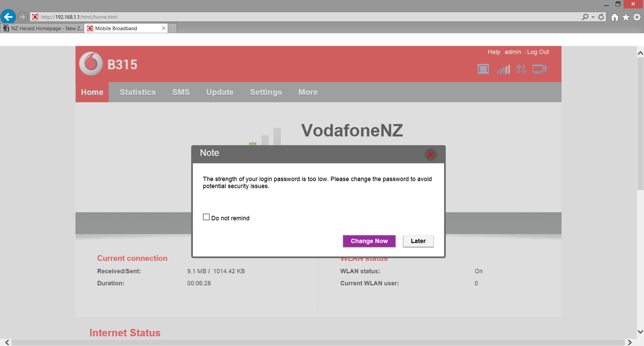The height and width of the screenshot is (346, 644).
Task: Click the Current WLAN user label
Action: click(370, 283)
